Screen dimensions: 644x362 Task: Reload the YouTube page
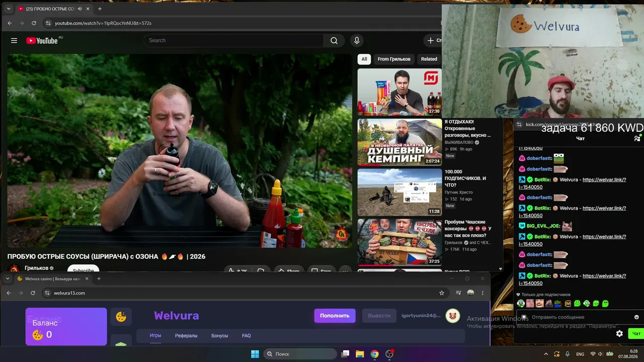click(34, 23)
